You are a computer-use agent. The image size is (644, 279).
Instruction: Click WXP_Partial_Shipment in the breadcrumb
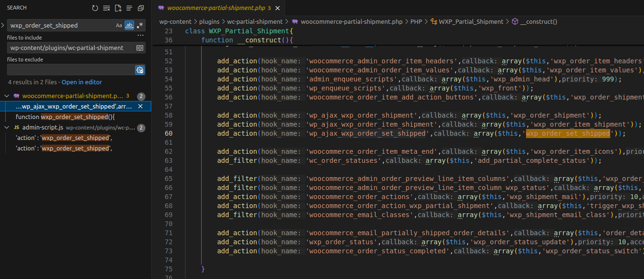tap(471, 21)
